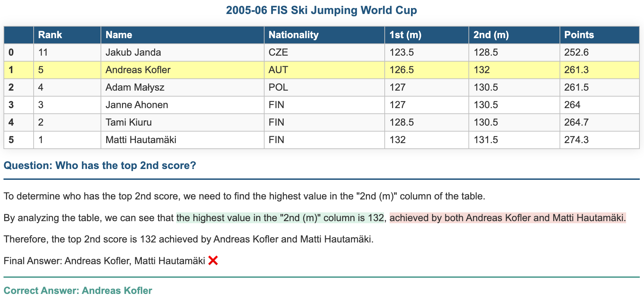Click the green highlighted text about highest value
Screen dimensions: 644x303
[x=280, y=218]
